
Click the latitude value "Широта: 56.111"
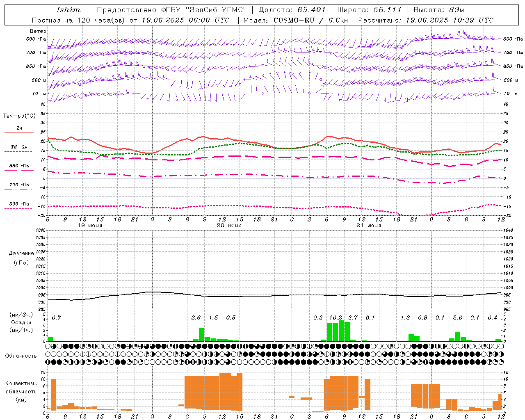coord(370,10)
